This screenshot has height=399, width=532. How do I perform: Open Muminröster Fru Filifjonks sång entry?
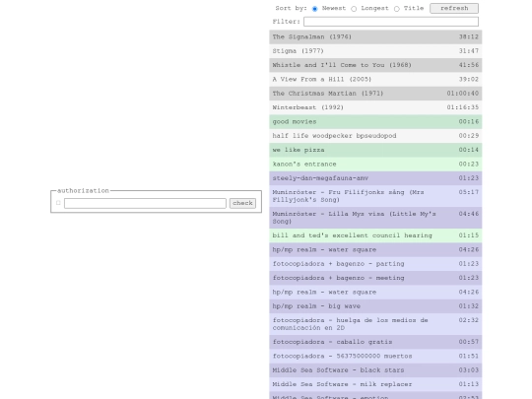click(375, 196)
